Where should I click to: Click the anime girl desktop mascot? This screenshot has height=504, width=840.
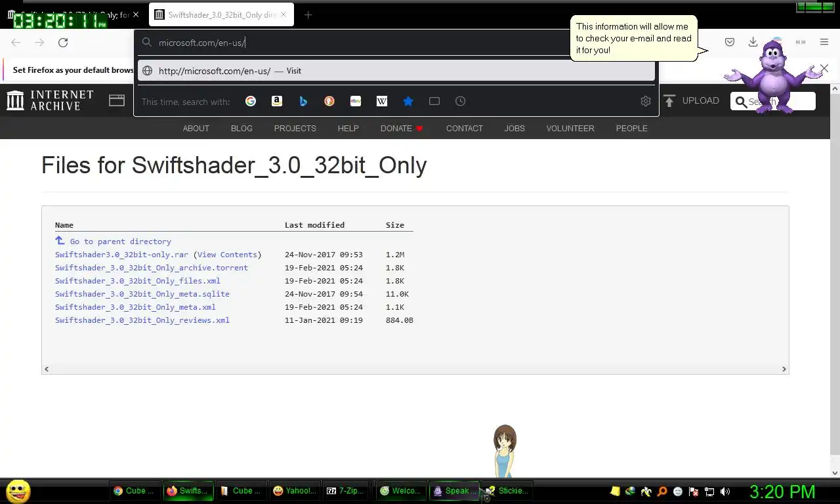(x=505, y=451)
